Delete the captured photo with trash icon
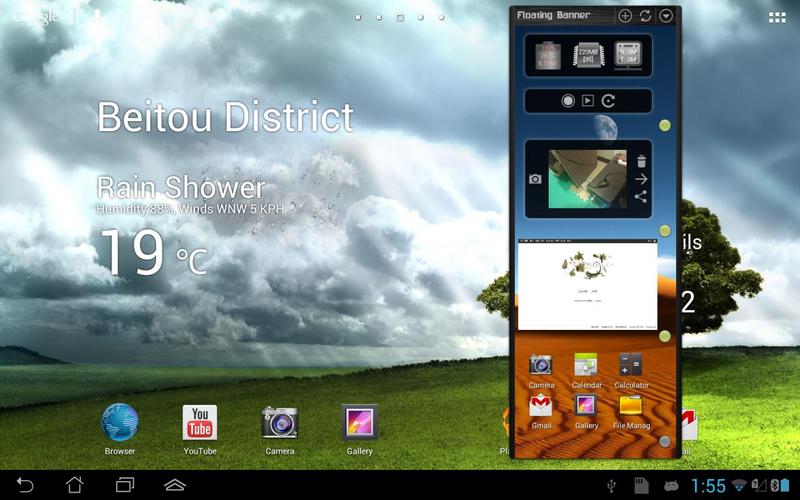Viewport: 800px width, 500px height. pos(641,160)
